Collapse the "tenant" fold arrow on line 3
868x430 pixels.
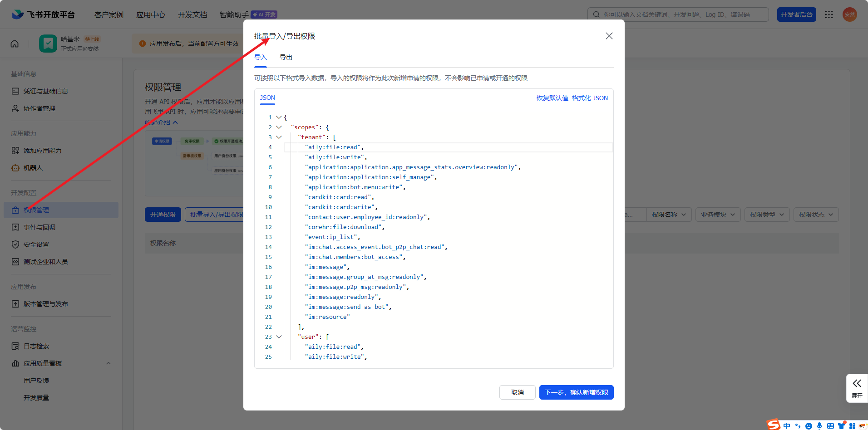pos(279,137)
